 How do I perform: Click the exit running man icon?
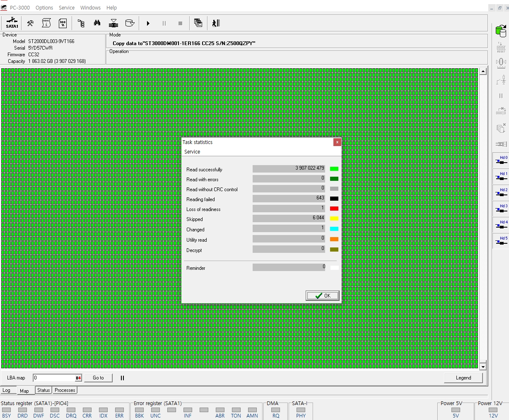(x=216, y=23)
